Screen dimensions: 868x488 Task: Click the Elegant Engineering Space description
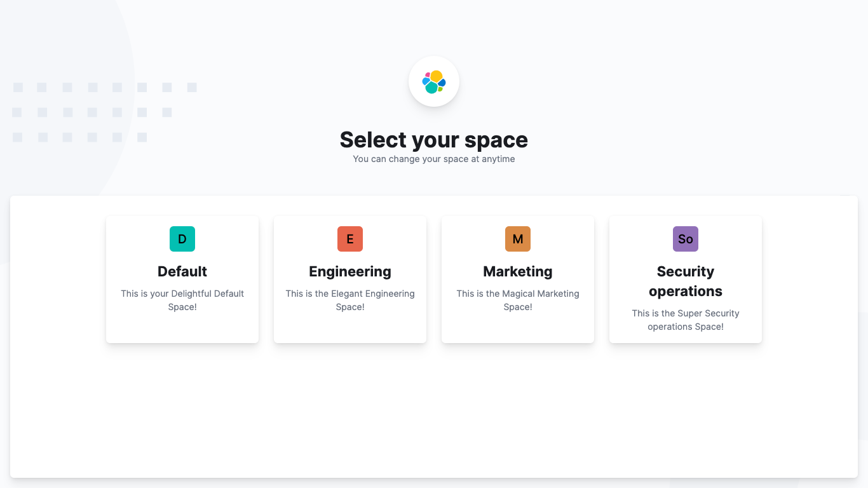350,300
